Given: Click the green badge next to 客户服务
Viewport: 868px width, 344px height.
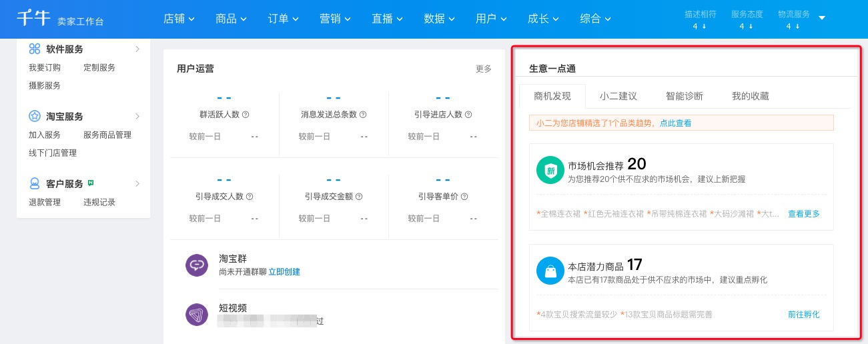Looking at the screenshot, I should point(90,183).
